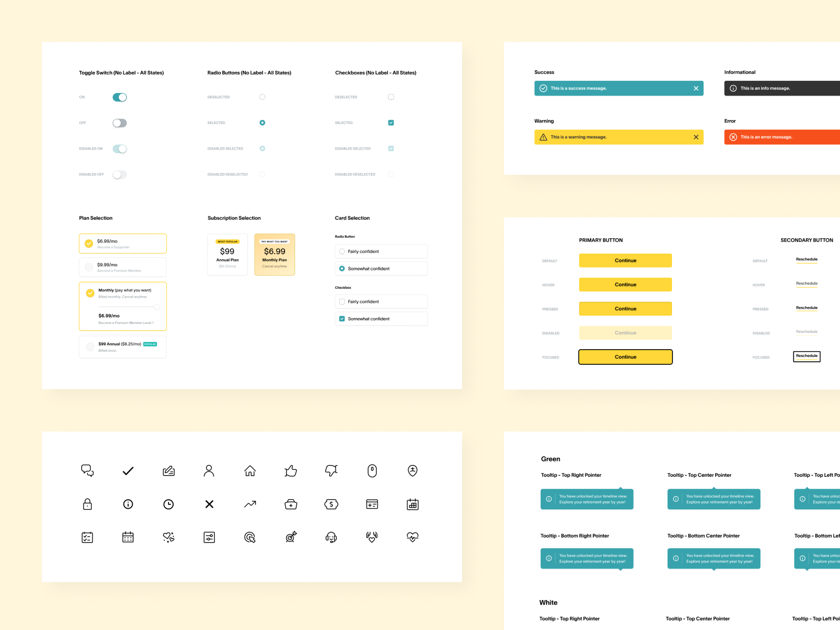Check the Fairly confident checkbox

tap(342, 301)
